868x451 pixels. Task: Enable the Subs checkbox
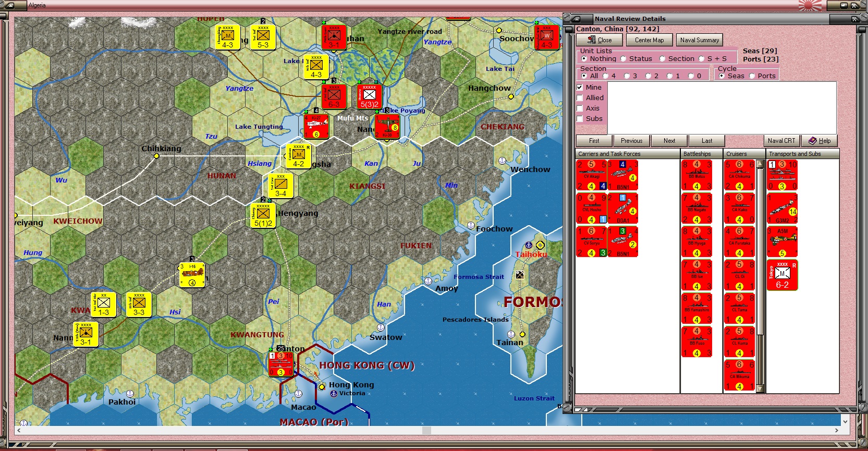tap(580, 119)
